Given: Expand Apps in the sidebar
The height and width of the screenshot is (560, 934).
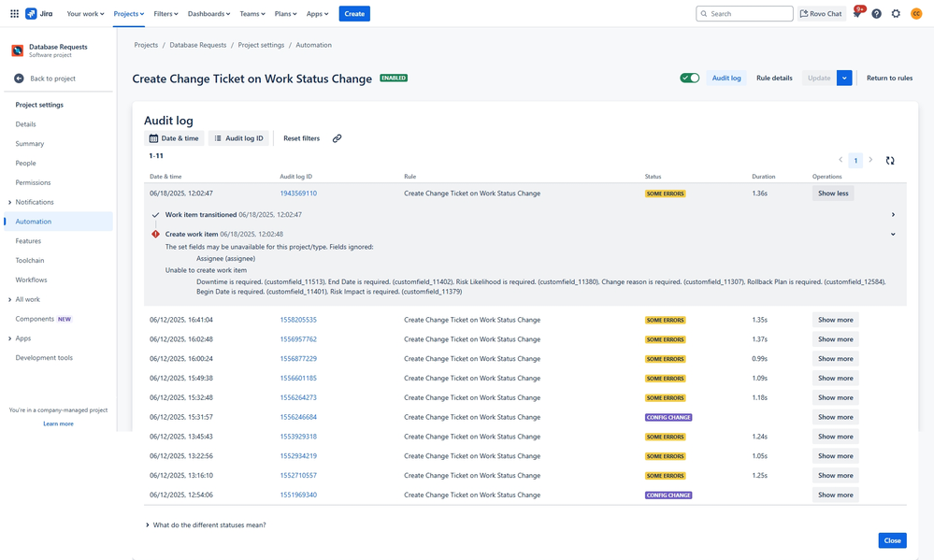Looking at the screenshot, I should 9,338.
